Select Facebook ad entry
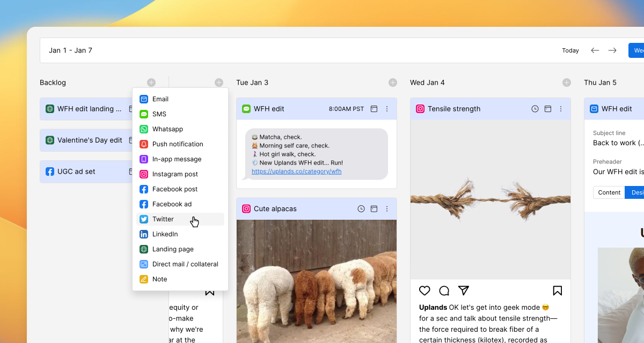Screen dimensions: 644x343 (180, 204)
